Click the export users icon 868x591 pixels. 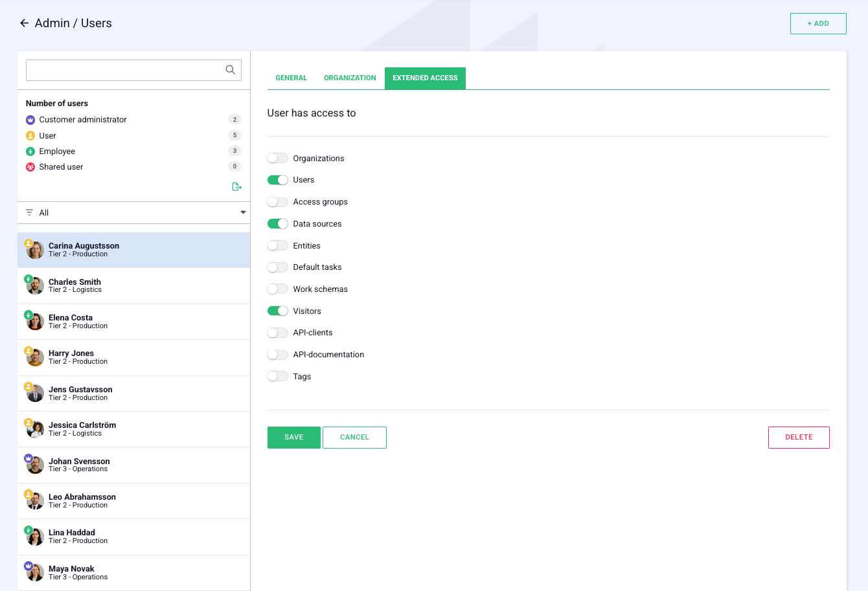point(236,187)
